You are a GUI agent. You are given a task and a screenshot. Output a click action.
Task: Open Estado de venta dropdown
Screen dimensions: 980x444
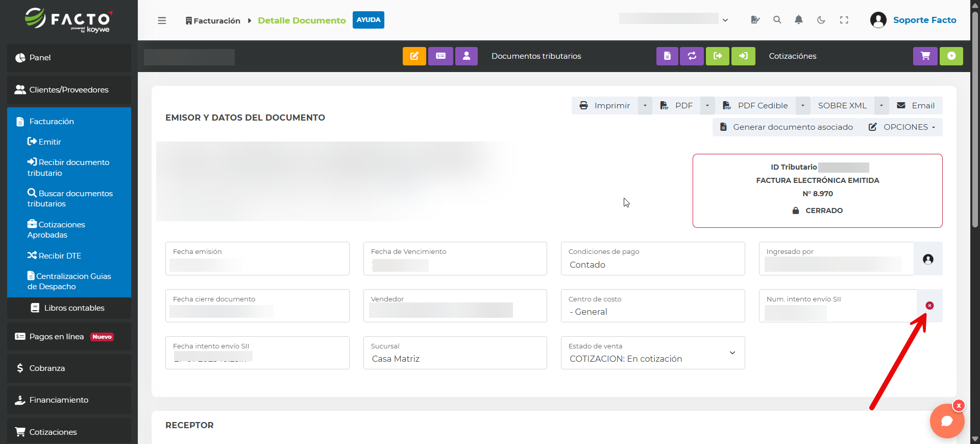coord(653,353)
